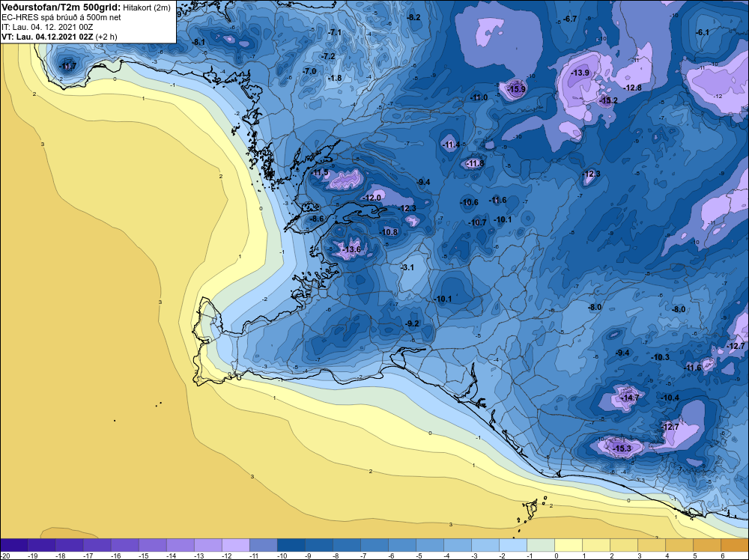Click the -10.3 temperature value
The image size is (749, 560).
tap(660, 357)
